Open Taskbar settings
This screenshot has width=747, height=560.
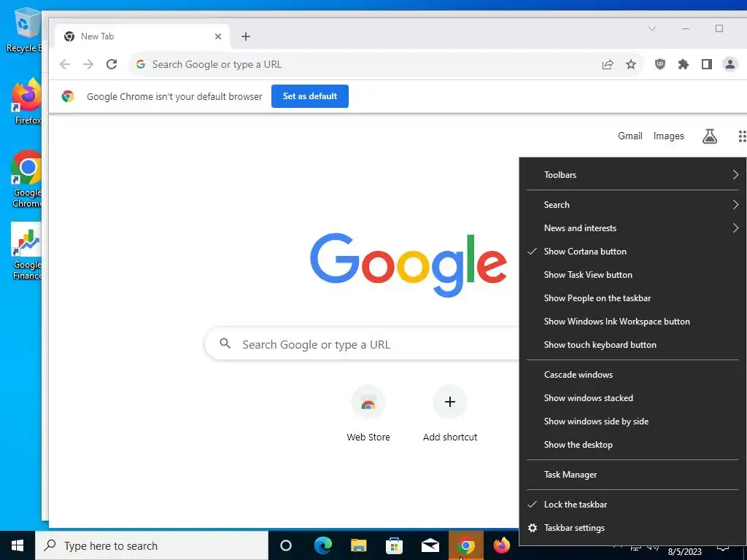pyautogui.click(x=632, y=528)
